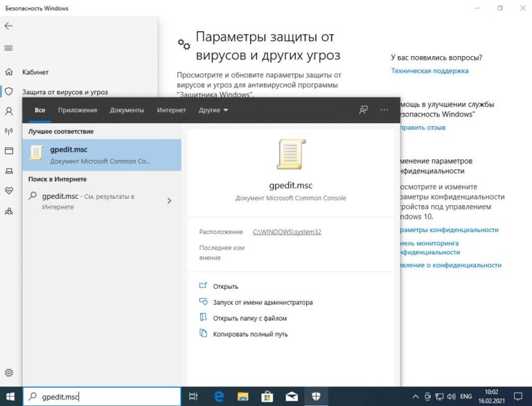Image resolution: width=532 pixels, height=406 pixels.
Task: Click the Windows Start button
Action: pos(10,396)
